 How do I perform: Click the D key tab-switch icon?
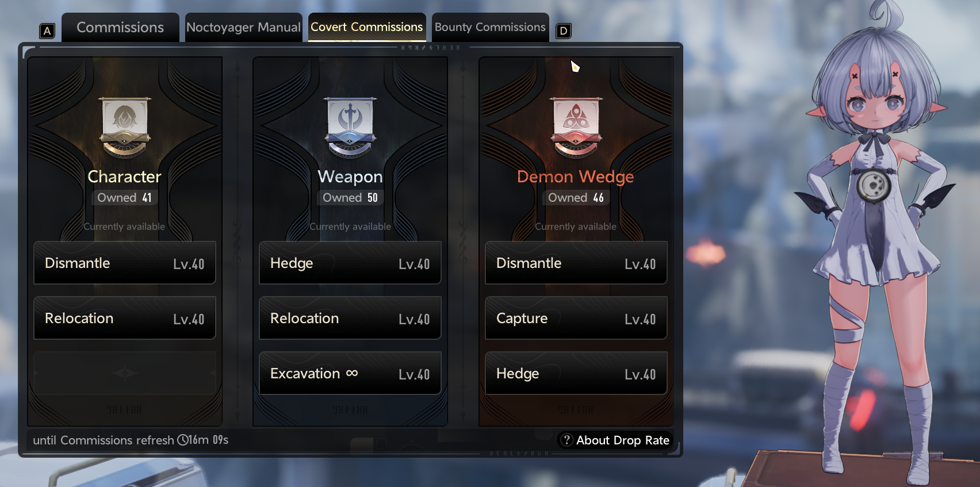(x=564, y=31)
